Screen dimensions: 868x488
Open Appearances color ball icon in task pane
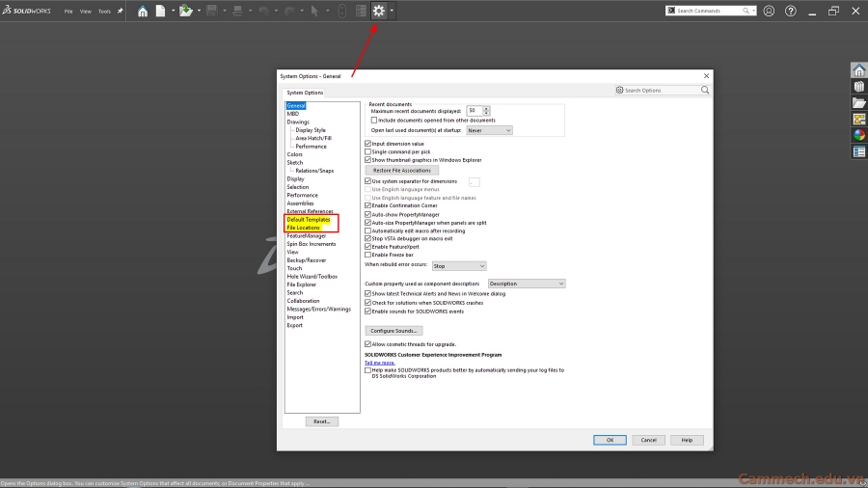tap(859, 135)
